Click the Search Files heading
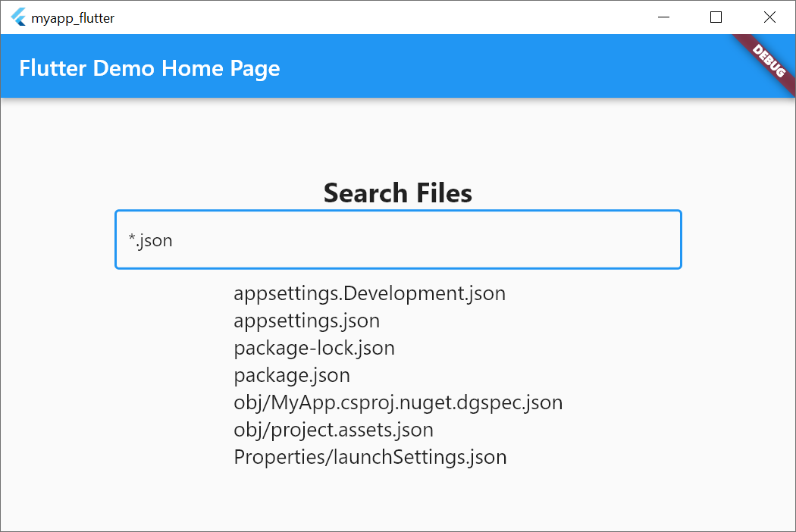 [x=398, y=193]
